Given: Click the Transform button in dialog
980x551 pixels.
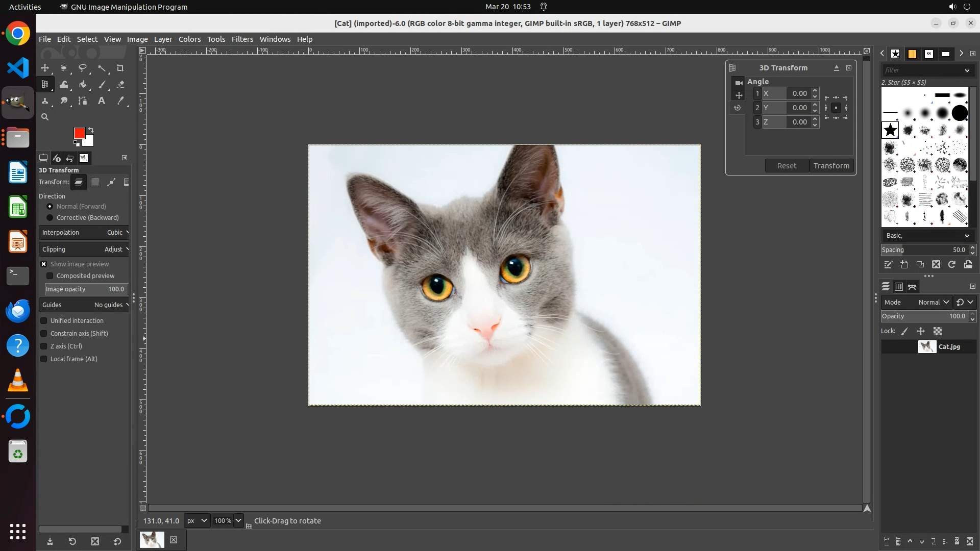Looking at the screenshot, I should (831, 166).
